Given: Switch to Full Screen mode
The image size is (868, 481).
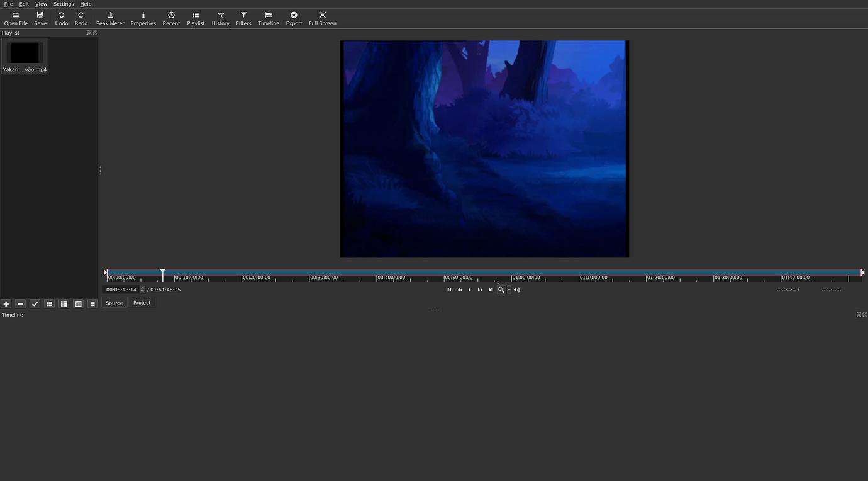Looking at the screenshot, I should click(322, 18).
